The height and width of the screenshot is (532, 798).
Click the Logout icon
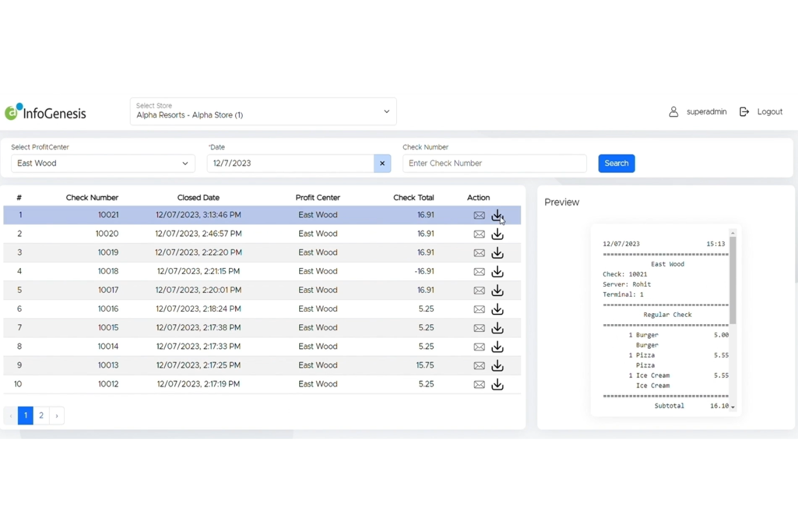[744, 112]
